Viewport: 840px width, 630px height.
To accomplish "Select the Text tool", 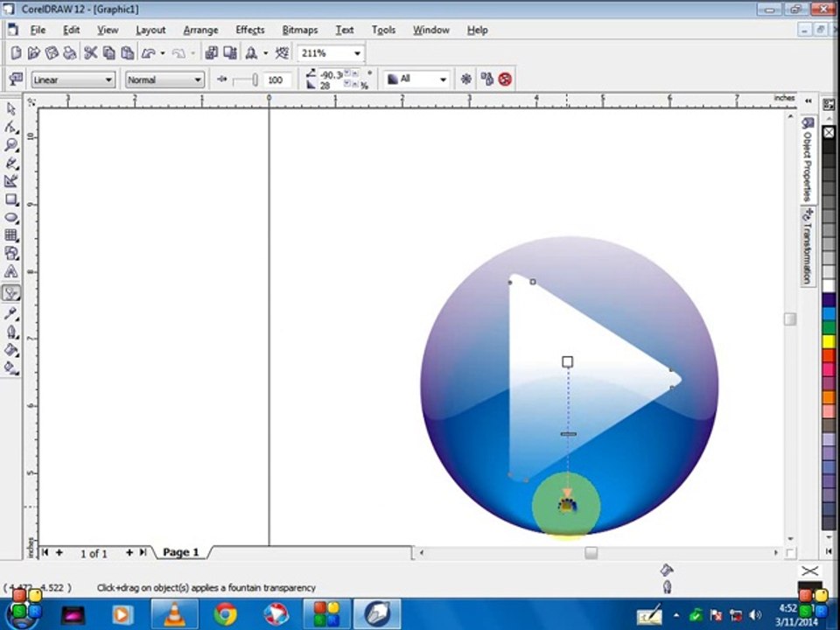I will pos(11,272).
